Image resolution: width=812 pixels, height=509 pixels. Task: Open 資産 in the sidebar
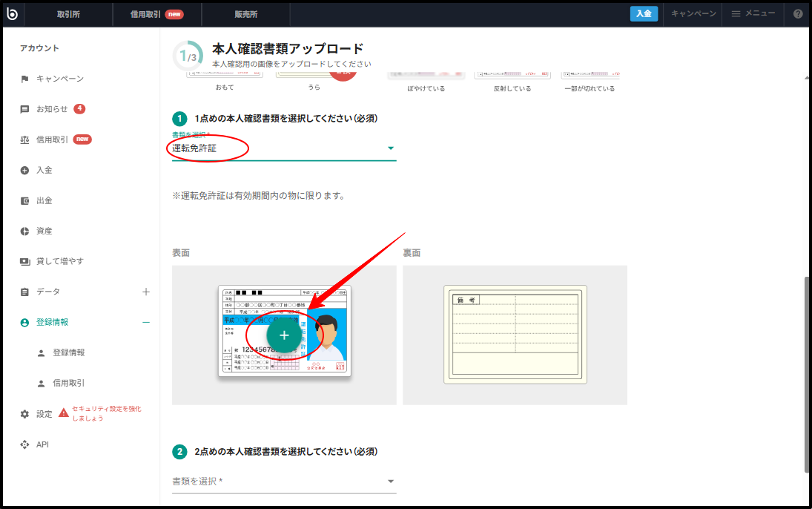coord(44,231)
